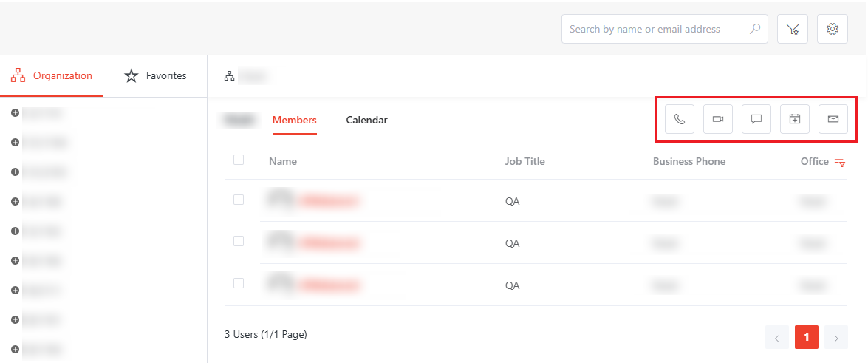868x363 pixels.
Task: Check the first member row checkbox
Action: click(239, 200)
